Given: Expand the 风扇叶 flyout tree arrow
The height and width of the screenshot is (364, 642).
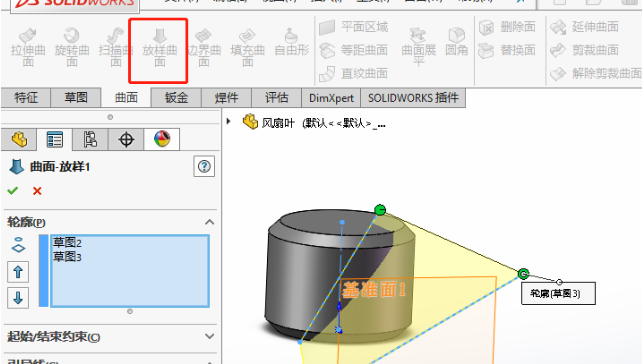Looking at the screenshot, I should coord(228,121).
